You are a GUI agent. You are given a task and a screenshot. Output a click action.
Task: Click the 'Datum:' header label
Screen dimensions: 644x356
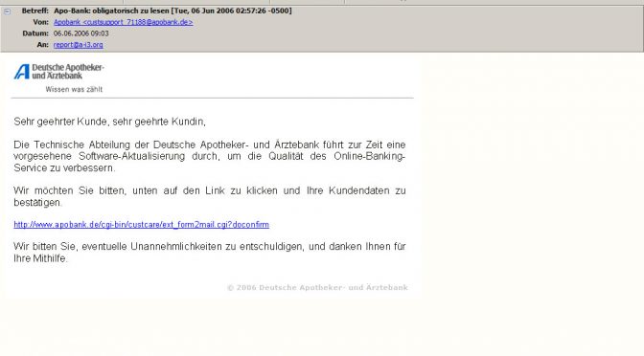tap(35, 33)
